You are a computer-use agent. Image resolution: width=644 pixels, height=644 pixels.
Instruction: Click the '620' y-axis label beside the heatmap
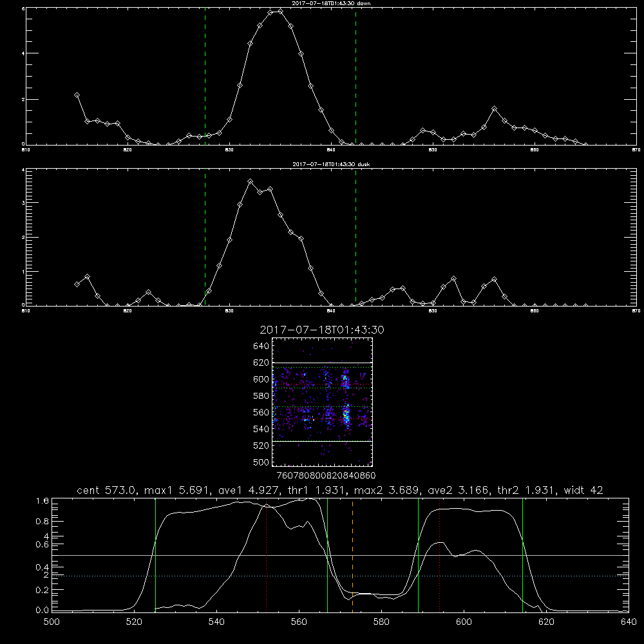coord(261,363)
